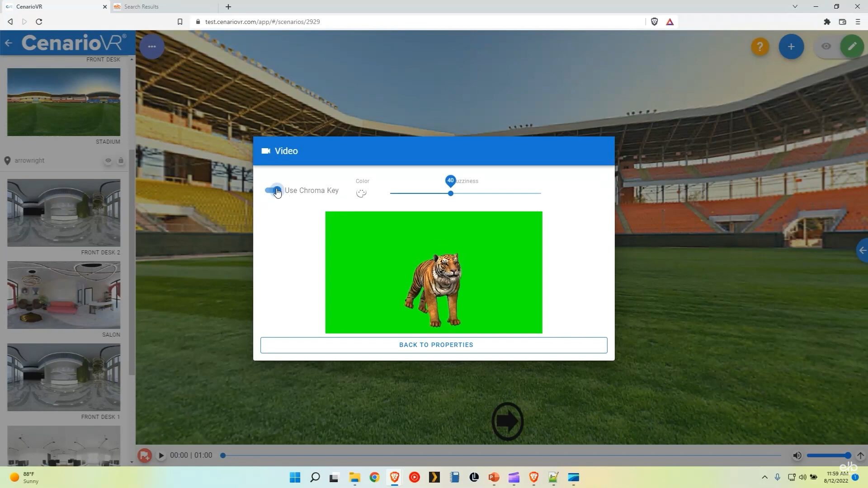The width and height of the screenshot is (868, 488).
Task: Click the BACK TO PROPERTIES button
Action: click(436, 344)
